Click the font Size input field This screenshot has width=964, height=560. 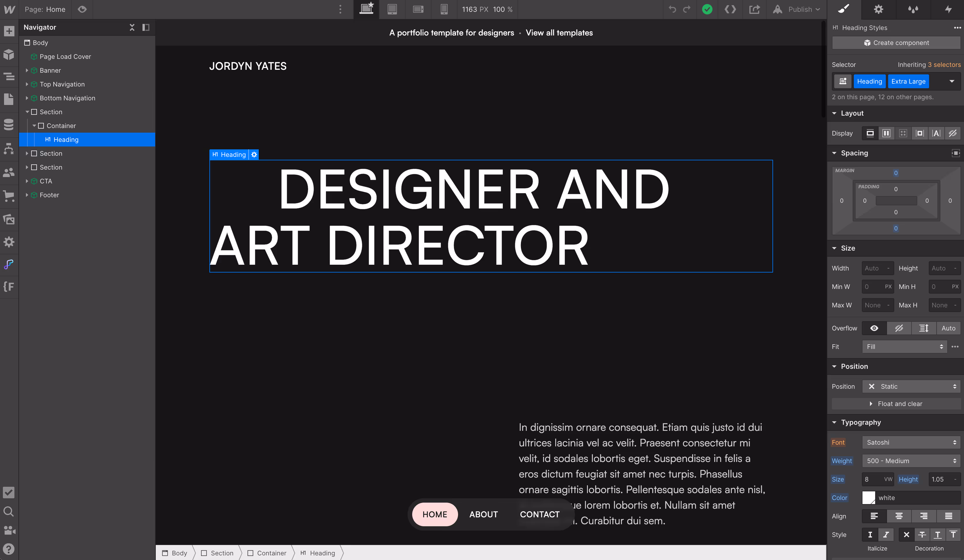877,479
